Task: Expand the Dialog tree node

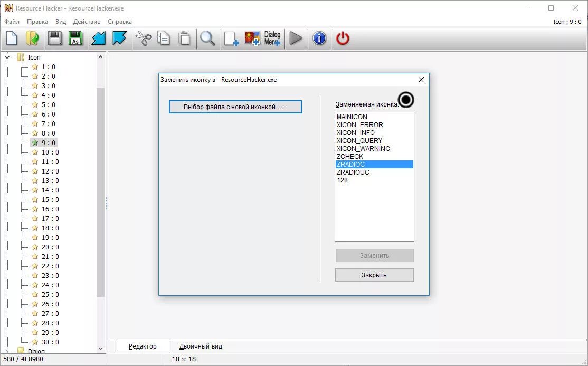Action: click(x=7, y=351)
